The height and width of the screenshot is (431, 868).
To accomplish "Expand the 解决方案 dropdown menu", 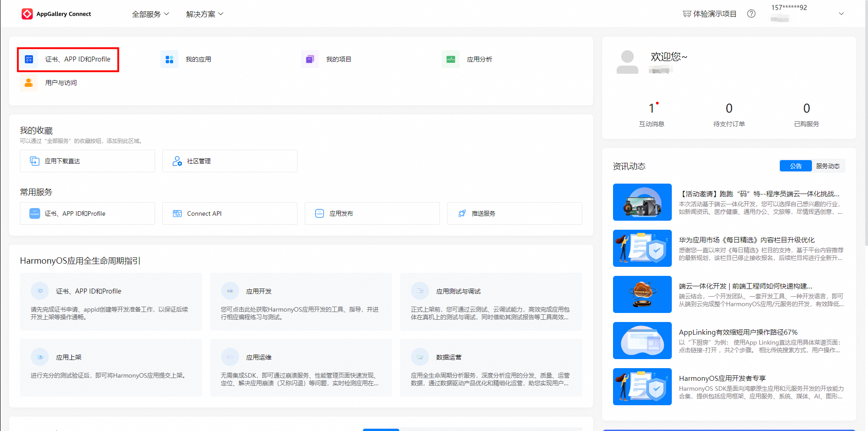I will (205, 14).
